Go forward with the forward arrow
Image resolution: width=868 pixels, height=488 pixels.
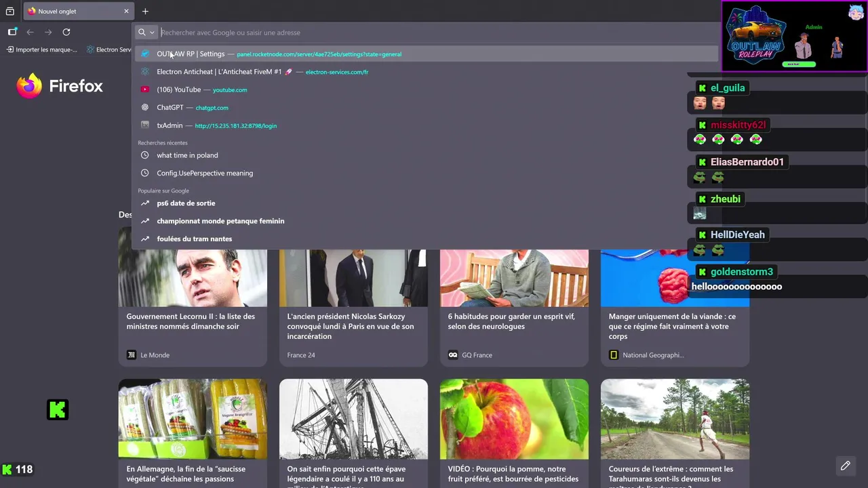48,32
